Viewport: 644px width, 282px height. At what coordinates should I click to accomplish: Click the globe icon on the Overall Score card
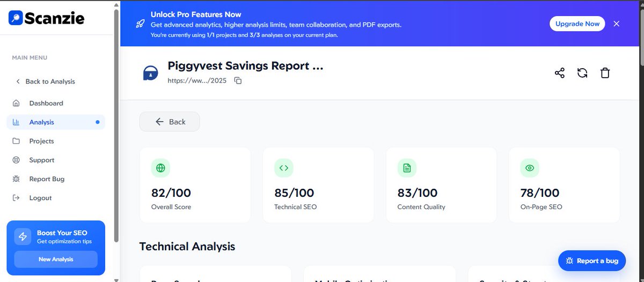tap(160, 168)
